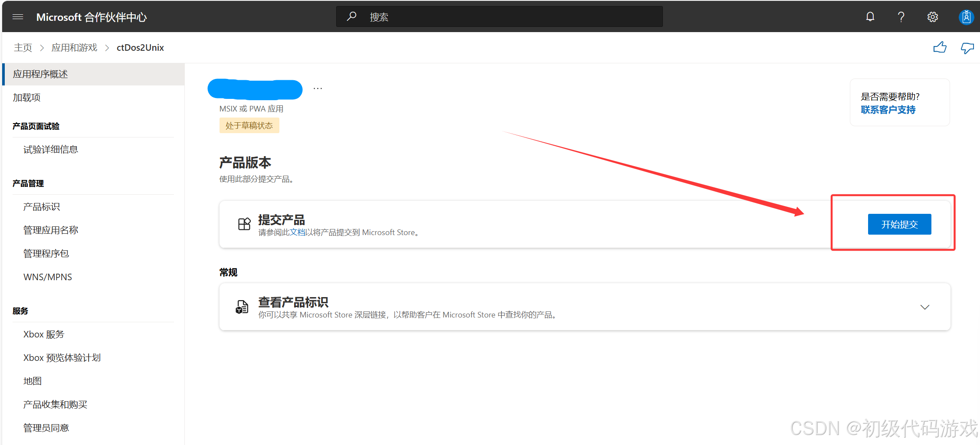
Task: Click the 常规 section heading
Action: 228,272
